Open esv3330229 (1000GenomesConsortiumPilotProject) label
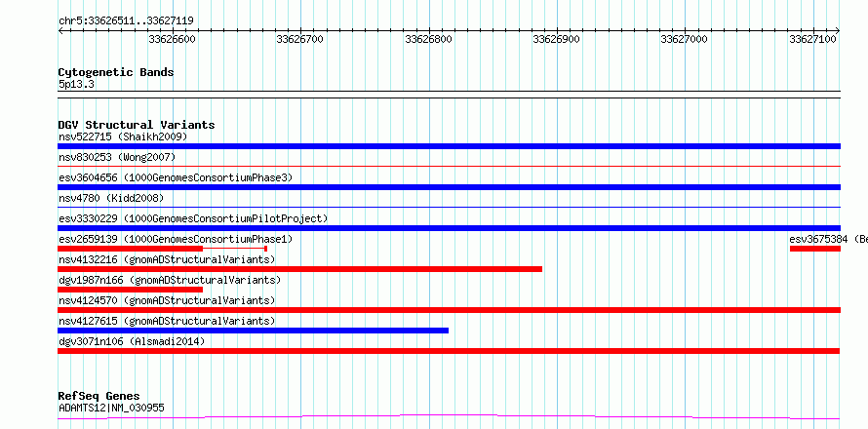Viewport: 868px width, 429px height. 193,218
